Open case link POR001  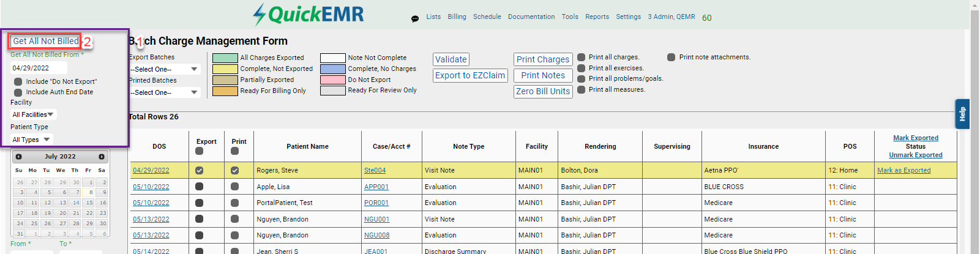376,203
